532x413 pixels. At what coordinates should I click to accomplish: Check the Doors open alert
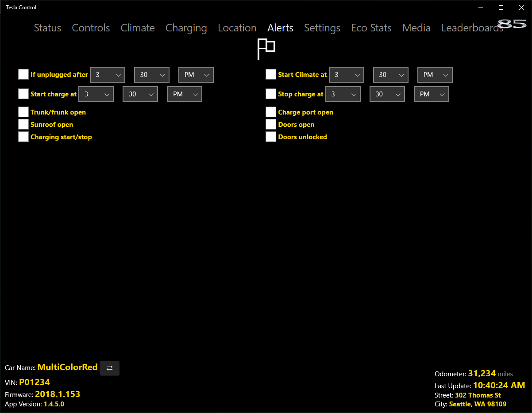pos(271,124)
